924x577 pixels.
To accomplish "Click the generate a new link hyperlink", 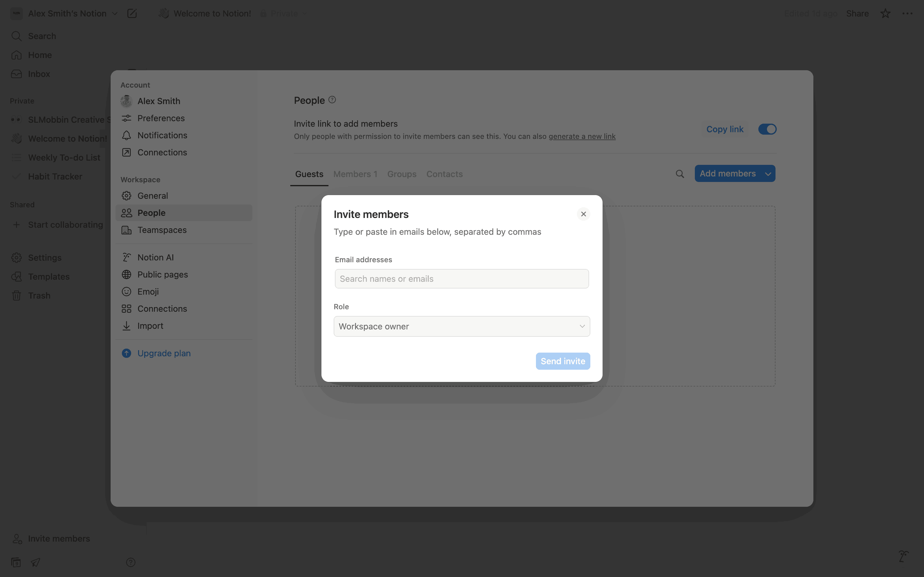I will coord(582,137).
